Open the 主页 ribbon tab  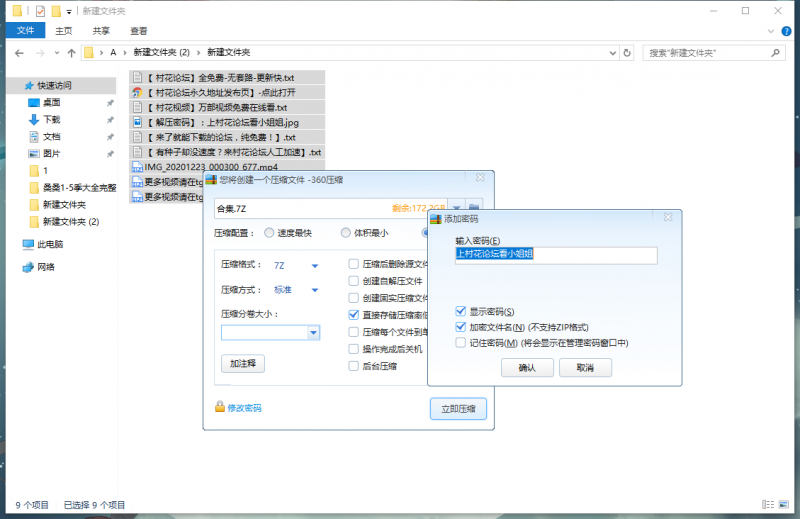(x=64, y=31)
